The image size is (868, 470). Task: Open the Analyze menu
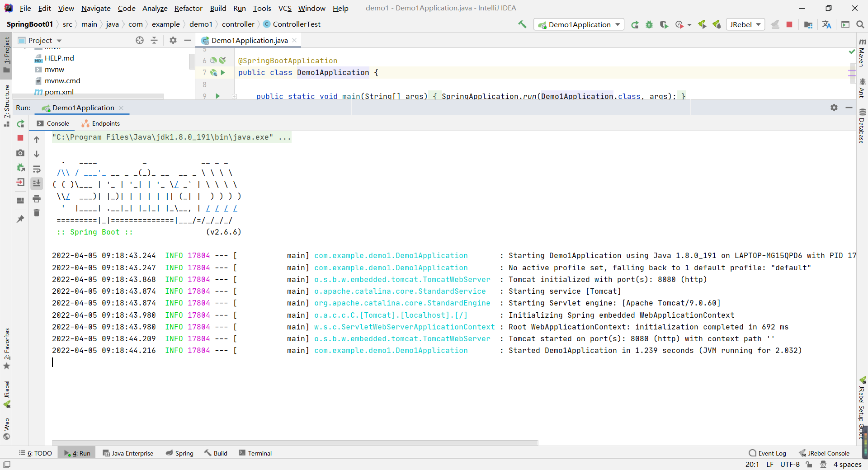[x=155, y=8]
